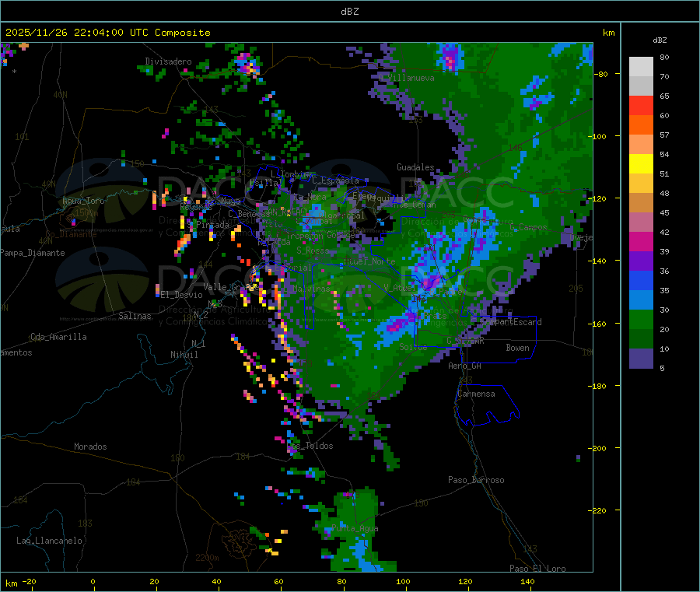
Task: Click the L_Malvinas map label
Action: click(306, 289)
